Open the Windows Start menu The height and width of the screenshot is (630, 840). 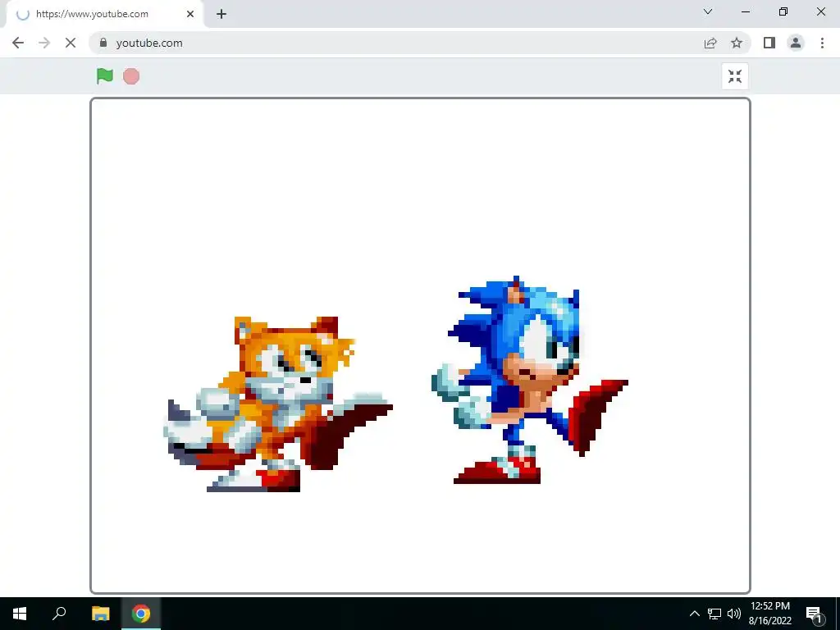[20, 614]
